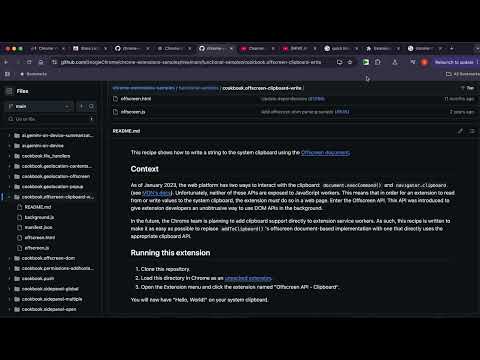Click the Context heading

pos(144,169)
